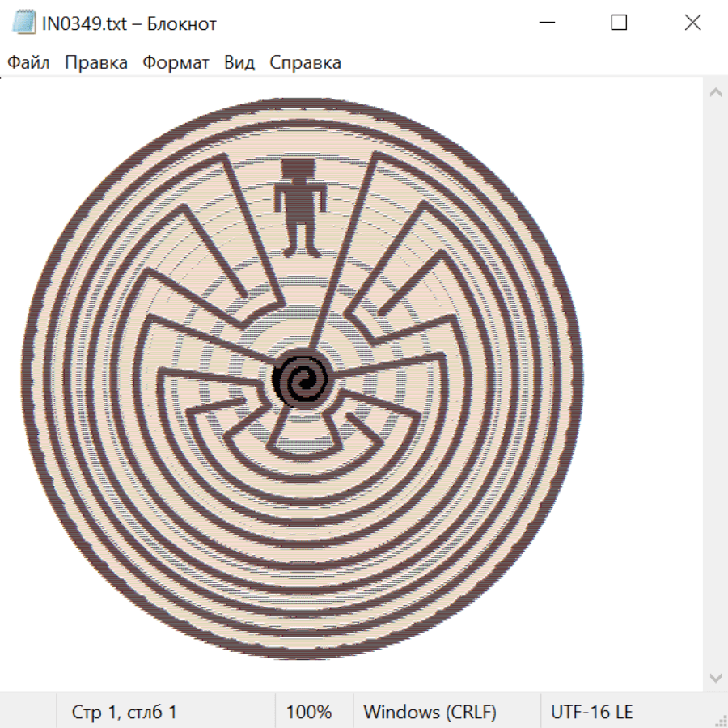
Task: Select the Windows (CRLF) status field
Action: coord(430,713)
